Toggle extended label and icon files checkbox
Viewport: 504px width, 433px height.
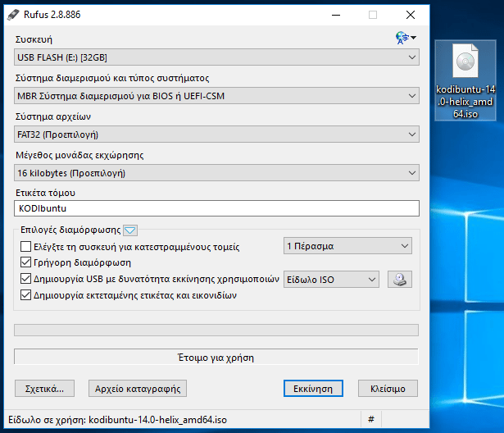pos(25,295)
